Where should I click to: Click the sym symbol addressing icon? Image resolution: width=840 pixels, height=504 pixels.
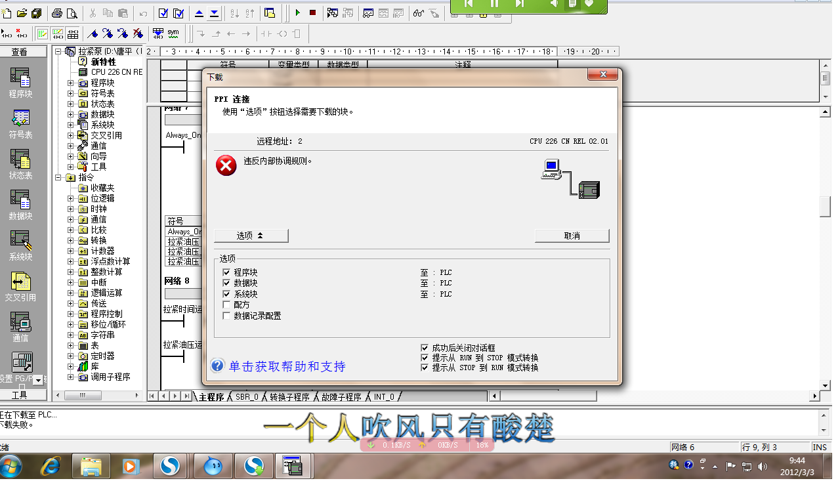[x=173, y=33]
